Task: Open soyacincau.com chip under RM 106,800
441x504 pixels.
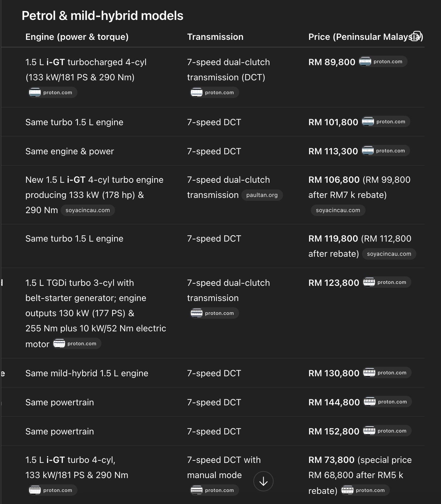Action: click(338, 210)
